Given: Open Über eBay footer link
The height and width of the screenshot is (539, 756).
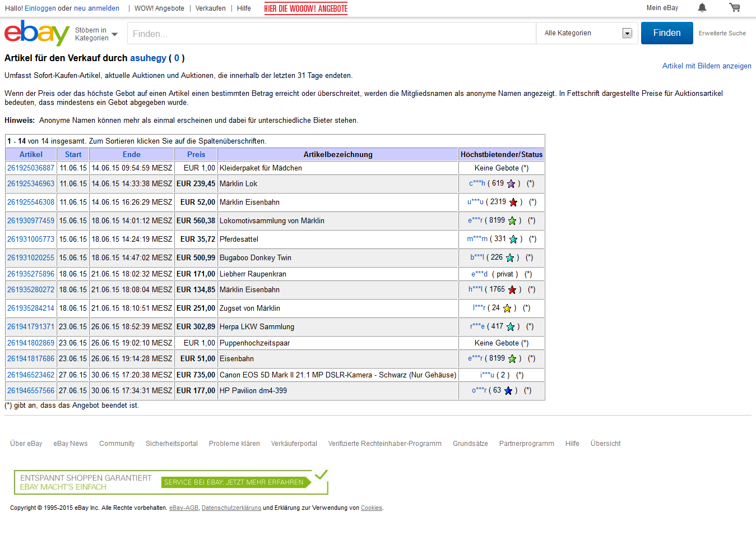Looking at the screenshot, I should pos(26,444).
